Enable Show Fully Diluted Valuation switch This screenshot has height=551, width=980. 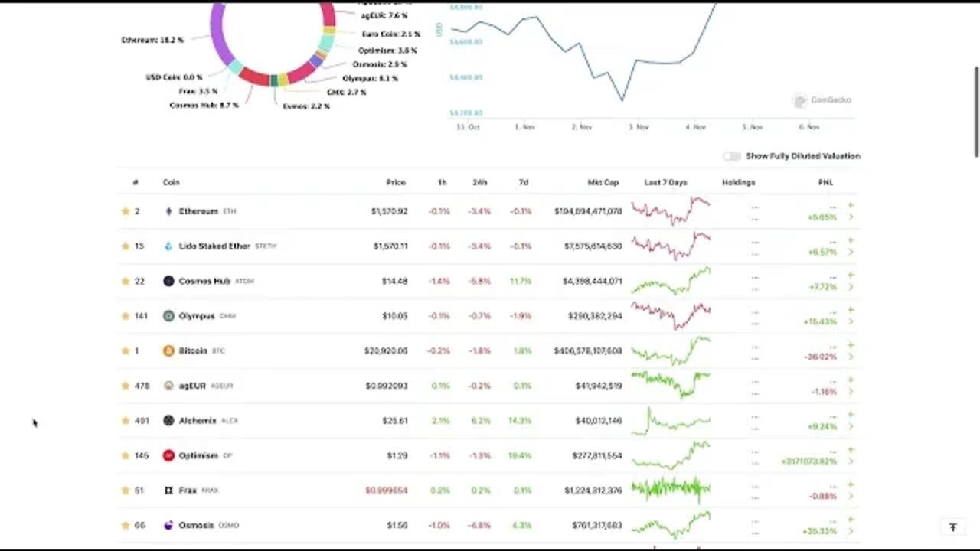(732, 156)
